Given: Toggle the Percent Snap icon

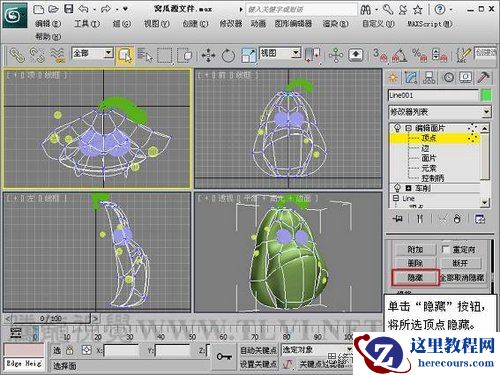Looking at the screenshot, I should point(419,55).
